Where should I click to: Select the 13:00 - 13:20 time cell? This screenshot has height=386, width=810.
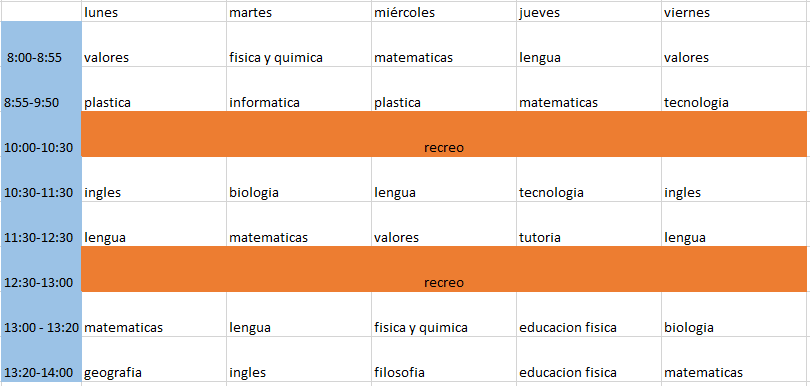point(41,314)
